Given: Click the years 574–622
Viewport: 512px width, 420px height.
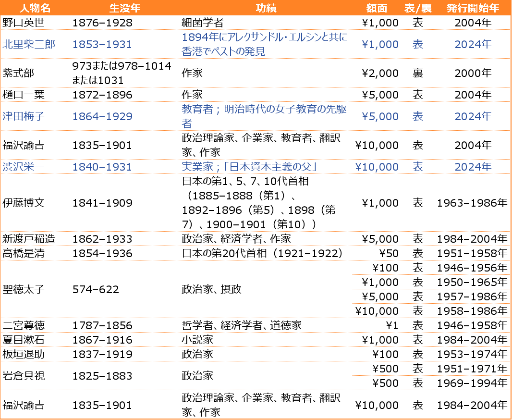Looking at the screenshot, I should 96,289.
